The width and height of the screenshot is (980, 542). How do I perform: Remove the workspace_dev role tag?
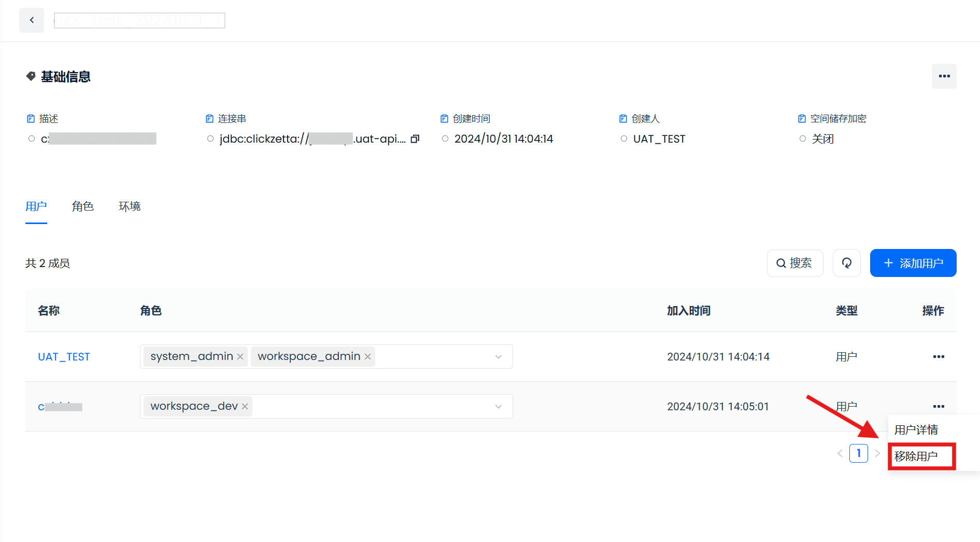pyautogui.click(x=245, y=407)
